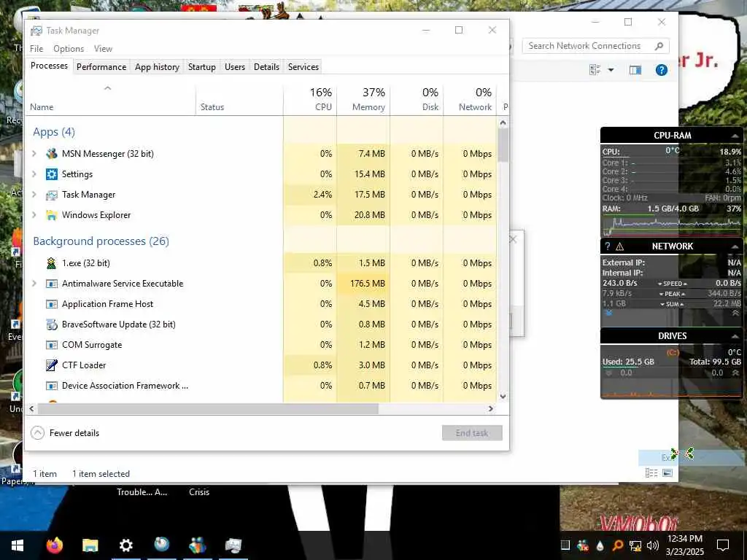Image resolution: width=747 pixels, height=560 pixels.
Task: Expand the Settings process group
Action: [x=34, y=174]
